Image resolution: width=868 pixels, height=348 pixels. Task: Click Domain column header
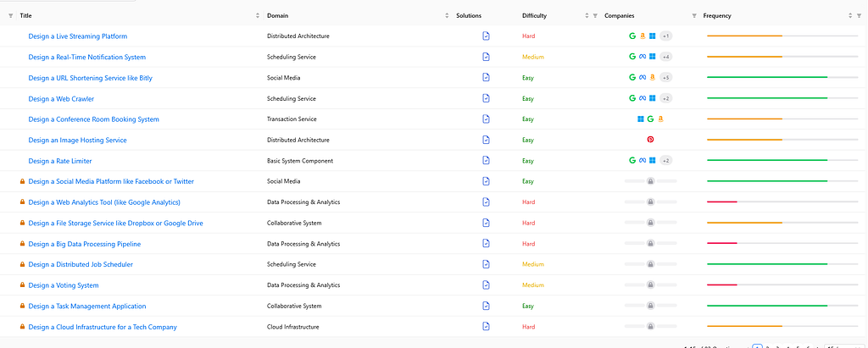coord(277,16)
